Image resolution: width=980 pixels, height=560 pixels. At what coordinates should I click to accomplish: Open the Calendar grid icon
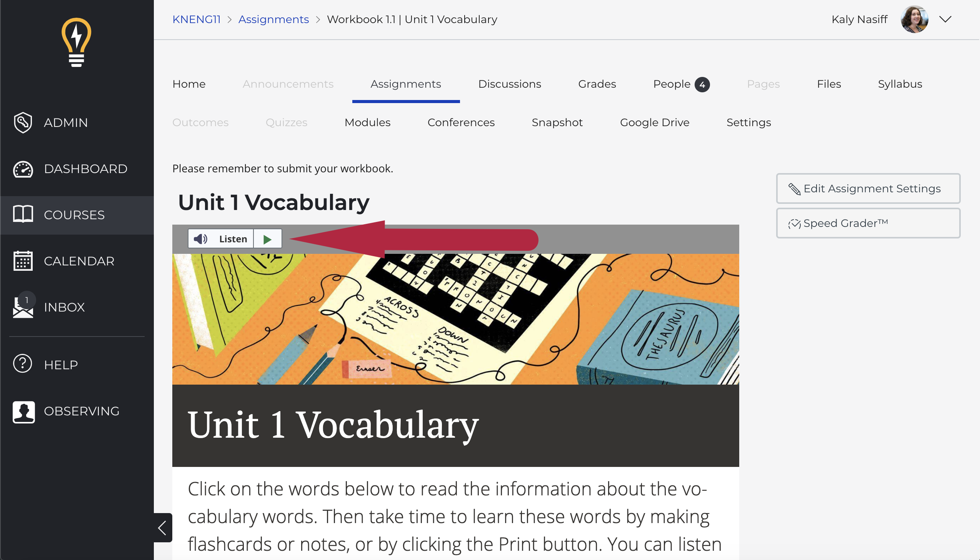23,261
